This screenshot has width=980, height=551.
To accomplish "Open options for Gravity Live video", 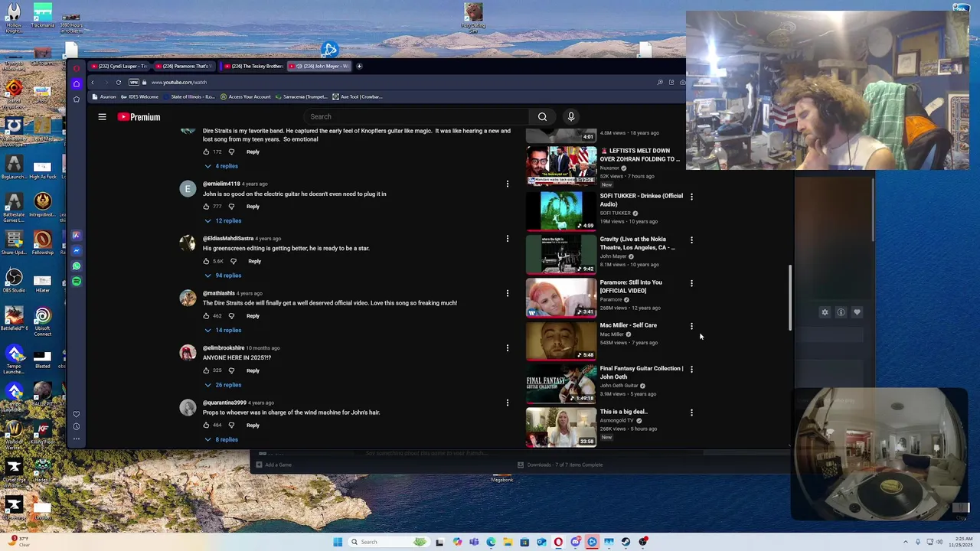I will pos(691,240).
